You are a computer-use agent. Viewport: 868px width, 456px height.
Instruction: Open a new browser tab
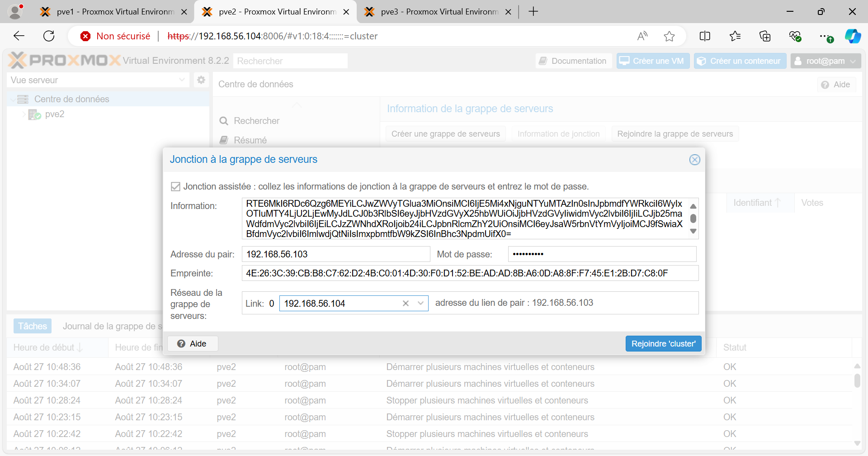click(x=533, y=12)
